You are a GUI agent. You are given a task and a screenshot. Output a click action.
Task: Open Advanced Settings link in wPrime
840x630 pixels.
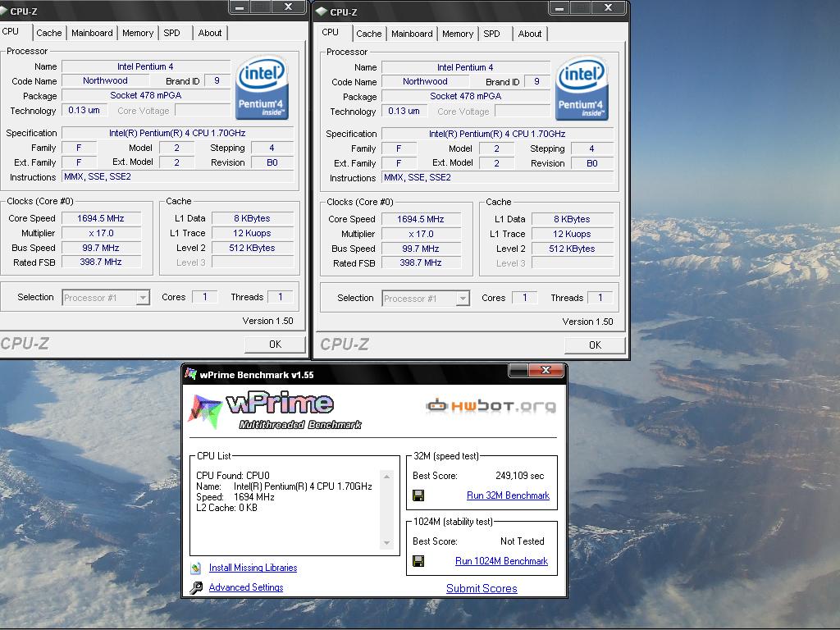tap(246, 587)
